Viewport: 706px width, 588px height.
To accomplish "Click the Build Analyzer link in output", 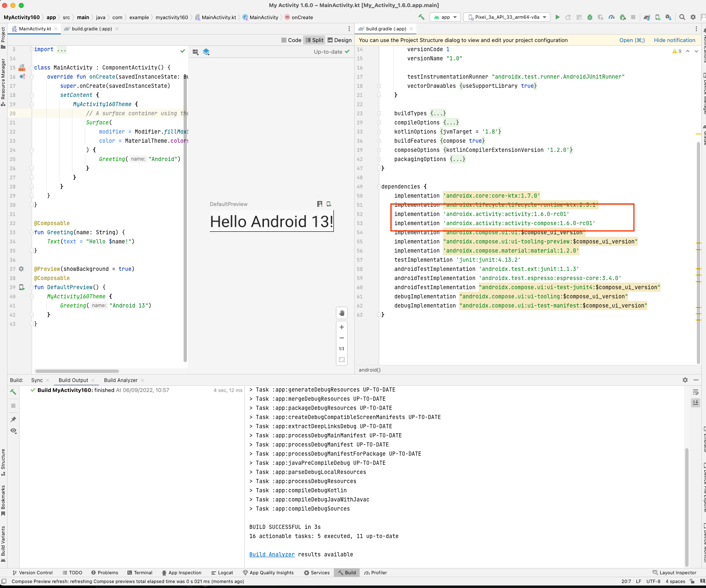I will pos(272,554).
